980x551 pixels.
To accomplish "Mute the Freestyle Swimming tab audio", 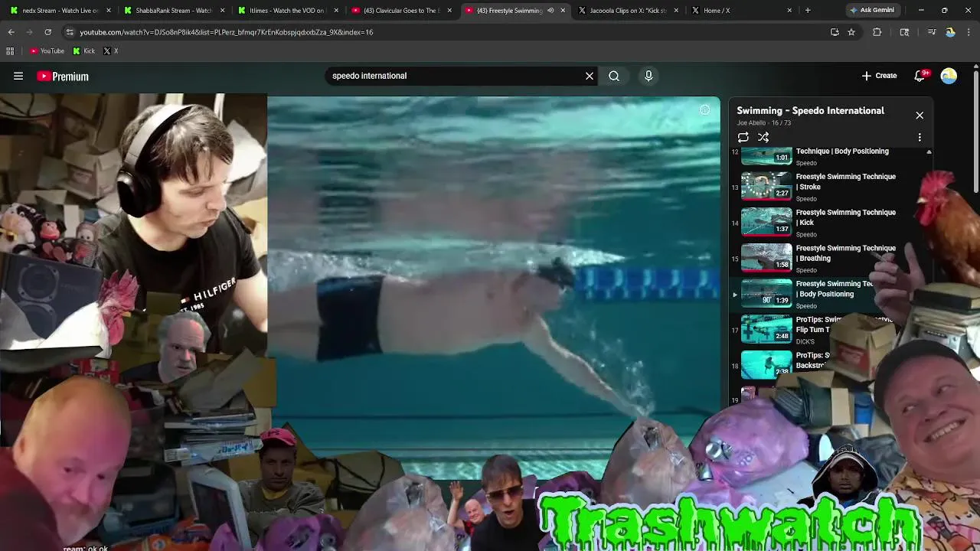I will pyautogui.click(x=550, y=11).
